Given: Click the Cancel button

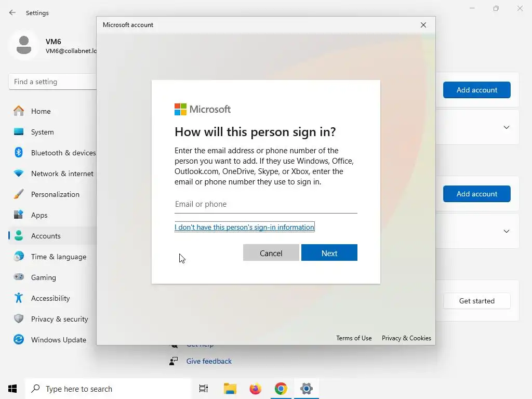Looking at the screenshot, I should tap(271, 253).
